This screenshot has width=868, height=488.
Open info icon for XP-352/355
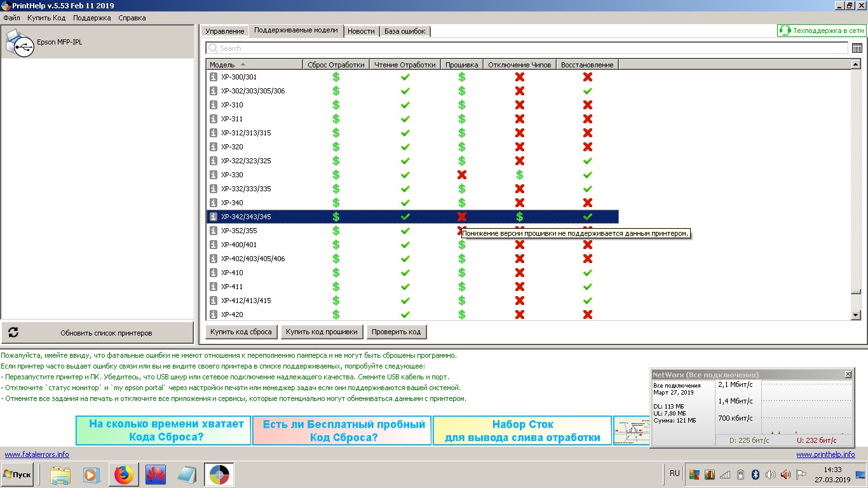(214, 231)
